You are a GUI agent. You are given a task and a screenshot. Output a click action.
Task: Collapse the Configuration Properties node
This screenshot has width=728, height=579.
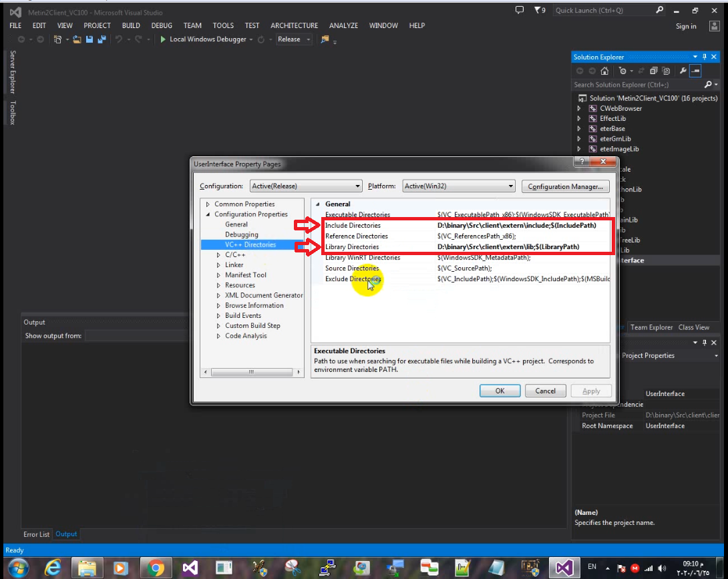pos(208,214)
